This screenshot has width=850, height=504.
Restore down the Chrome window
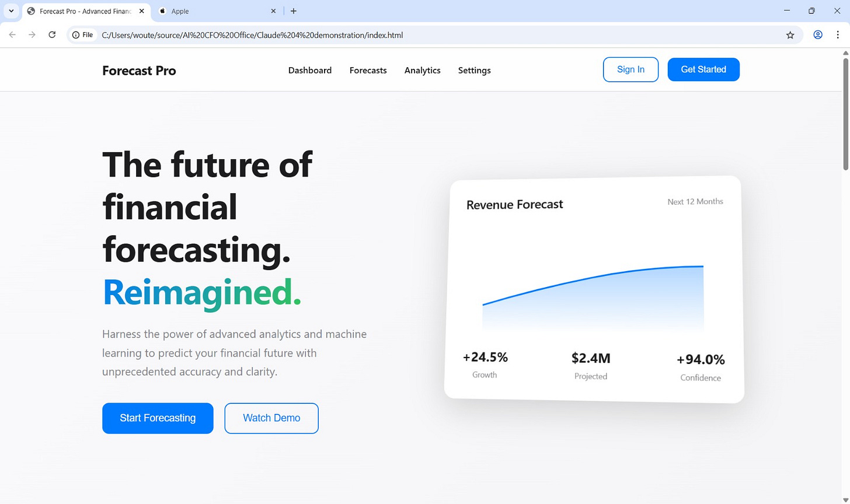coord(811,10)
